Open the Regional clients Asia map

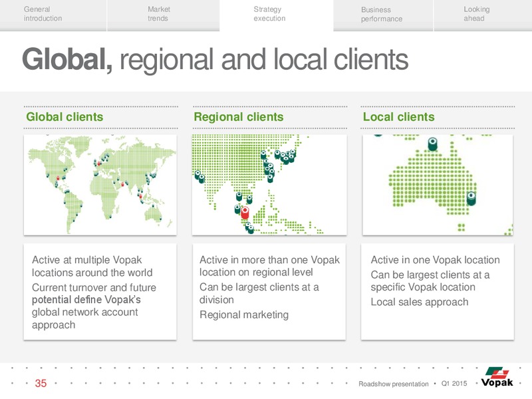click(269, 185)
